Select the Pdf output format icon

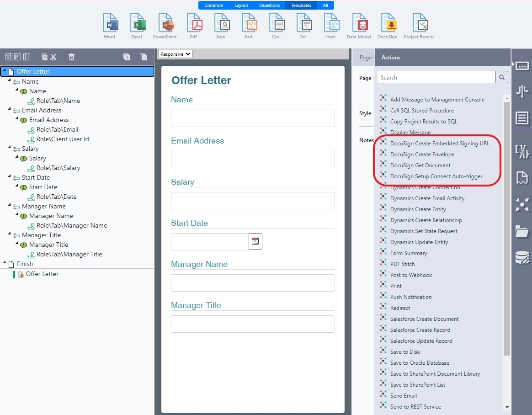click(x=193, y=22)
